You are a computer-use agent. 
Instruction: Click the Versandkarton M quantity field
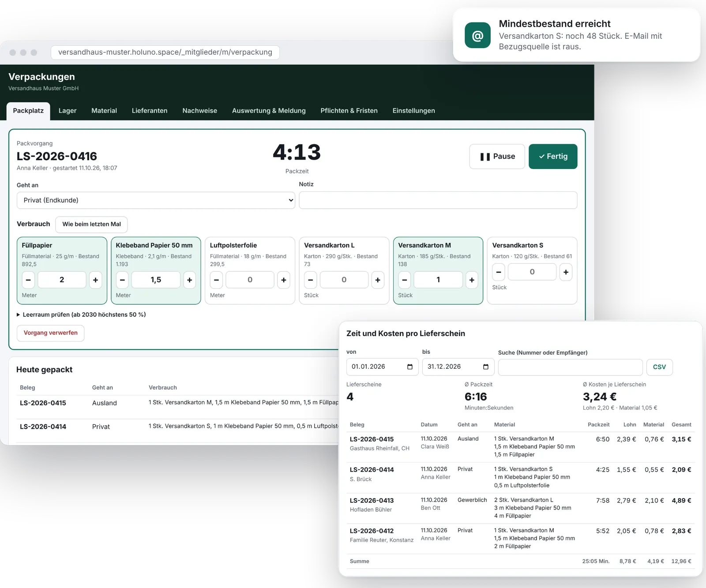pyautogui.click(x=438, y=280)
